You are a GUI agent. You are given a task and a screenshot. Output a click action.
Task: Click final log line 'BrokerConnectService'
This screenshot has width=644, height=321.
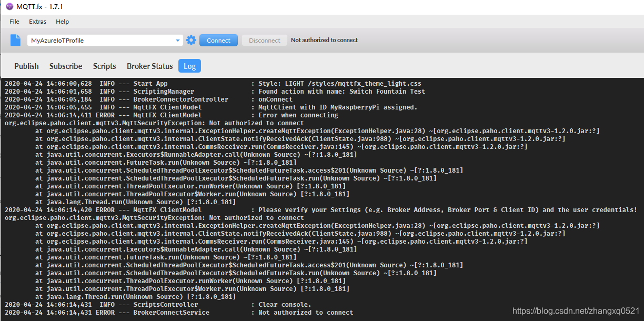click(179, 313)
